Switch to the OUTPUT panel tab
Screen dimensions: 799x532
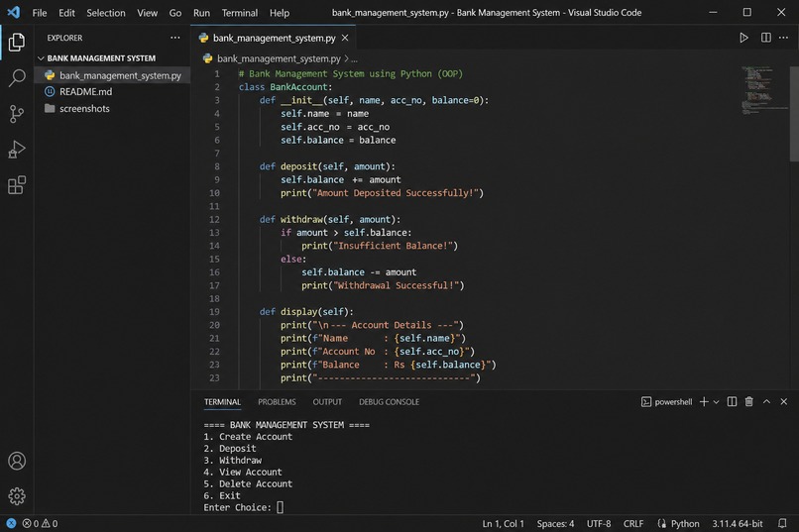click(x=327, y=402)
